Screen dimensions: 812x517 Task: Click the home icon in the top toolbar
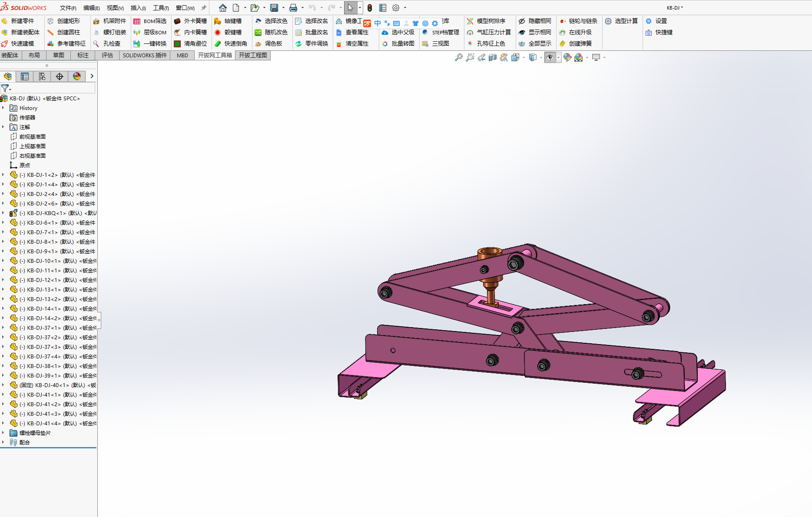tap(223, 8)
